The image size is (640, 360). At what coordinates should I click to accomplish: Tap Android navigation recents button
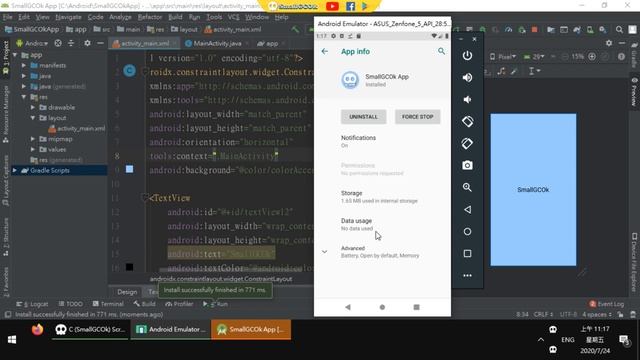point(416,307)
